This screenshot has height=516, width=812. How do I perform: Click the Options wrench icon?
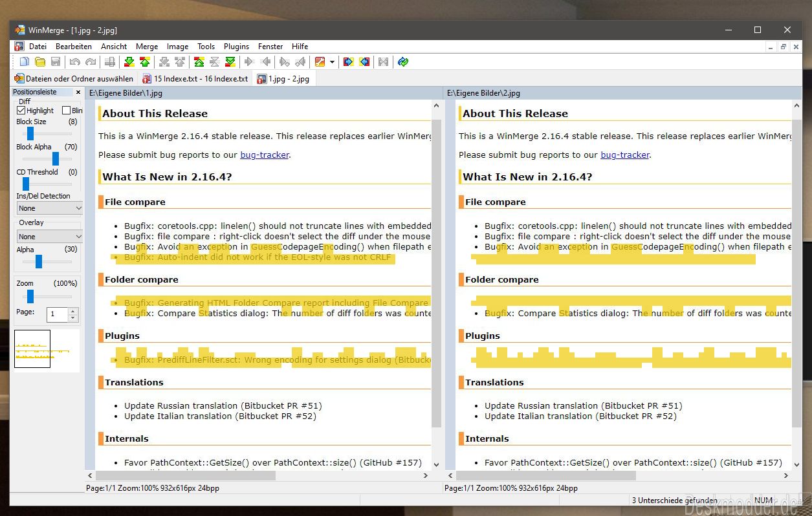(320, 62)
